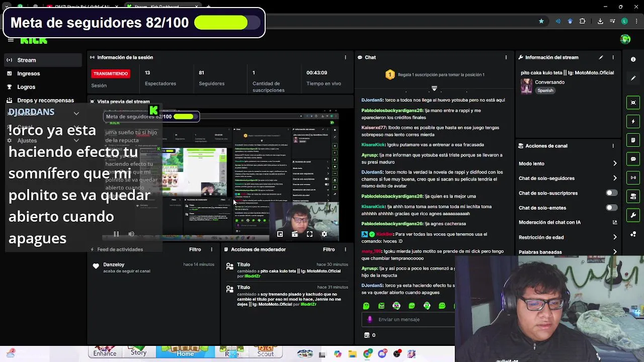
Task: Enable Chat de solo-emotes toggle
Action: 611,208
